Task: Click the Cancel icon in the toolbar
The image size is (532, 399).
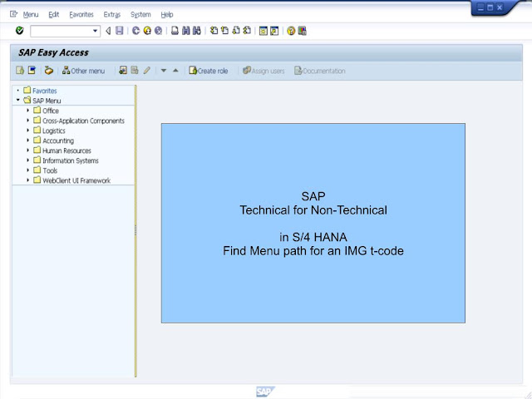Action: 159,31
